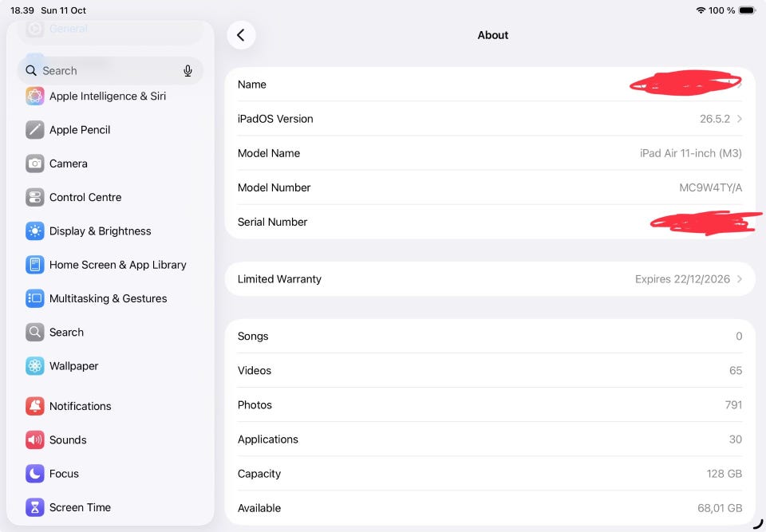Open the Sounds speaker icon
The image size is (766, 532).
[34, 439]
